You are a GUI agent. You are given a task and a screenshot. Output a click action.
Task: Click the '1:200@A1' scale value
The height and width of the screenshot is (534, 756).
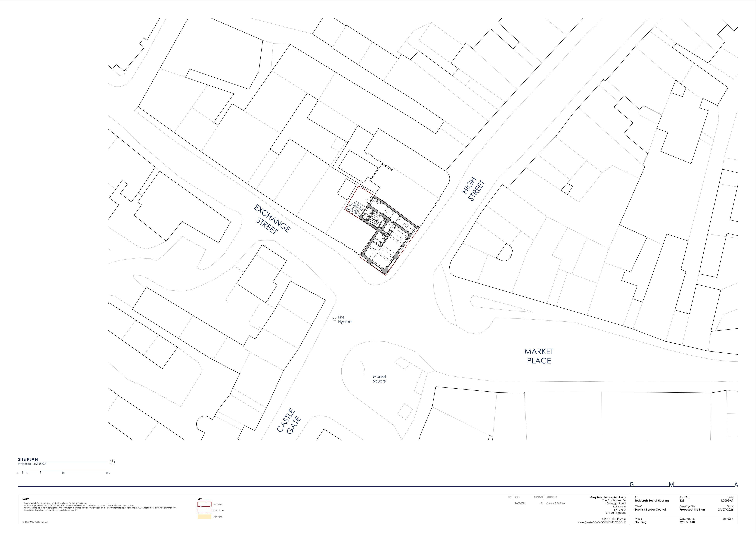point(727,500)
